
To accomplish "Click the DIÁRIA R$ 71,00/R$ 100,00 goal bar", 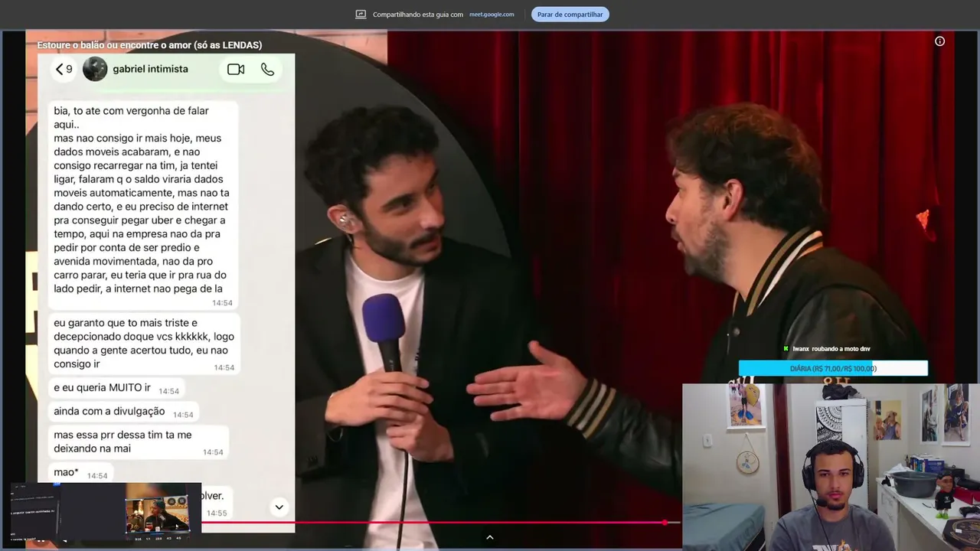I will point(833,369).
